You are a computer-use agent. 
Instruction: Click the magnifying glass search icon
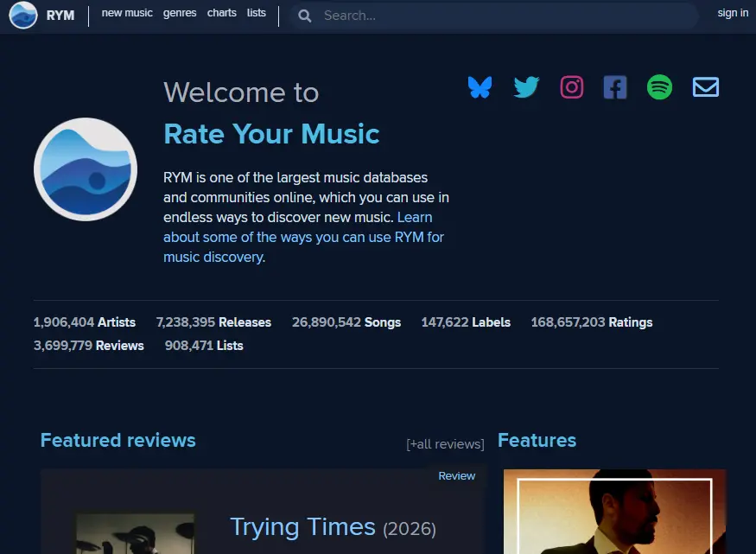pos(305,16)
